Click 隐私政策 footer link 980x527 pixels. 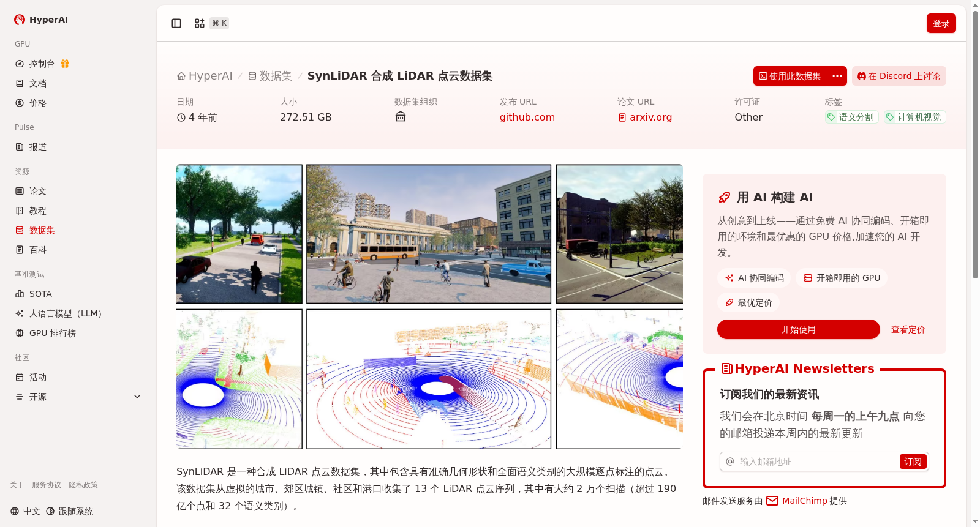(83, 485)
